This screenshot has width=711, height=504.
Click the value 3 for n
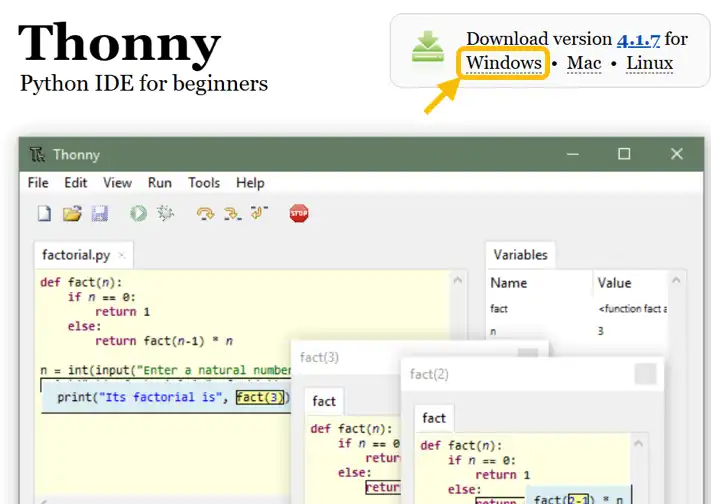(x=600, y=331)
